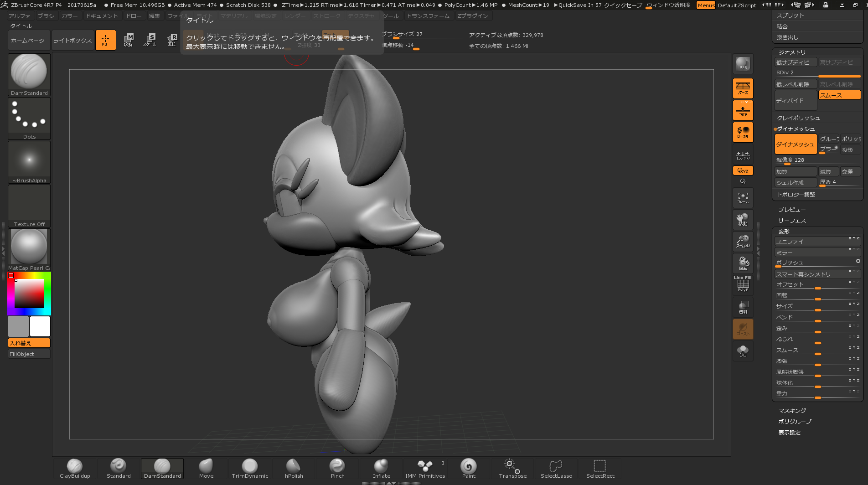The width and height of the screenshot is (868, 485).
Task: Select the Transpose tool
Action: (x=512, y=468)
